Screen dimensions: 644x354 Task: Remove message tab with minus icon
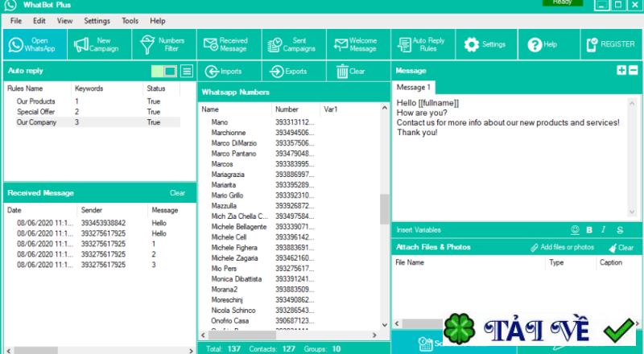(634, 70)
